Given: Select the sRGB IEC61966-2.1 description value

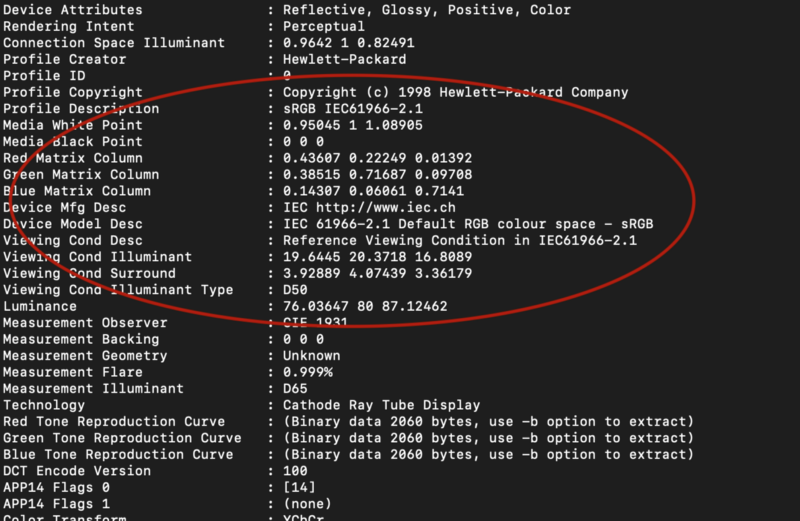Looking at the screenshot, I should pyautogui.click(x=353, y=109).
